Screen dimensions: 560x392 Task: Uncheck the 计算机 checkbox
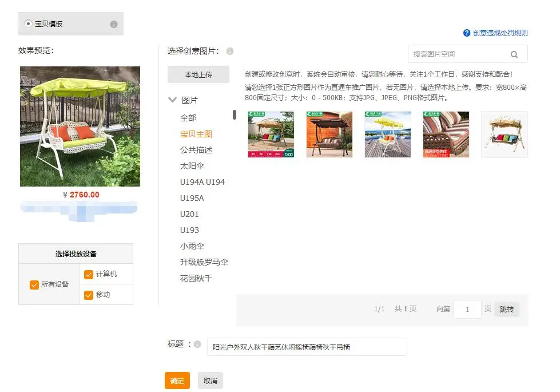[x=88, y=274]
